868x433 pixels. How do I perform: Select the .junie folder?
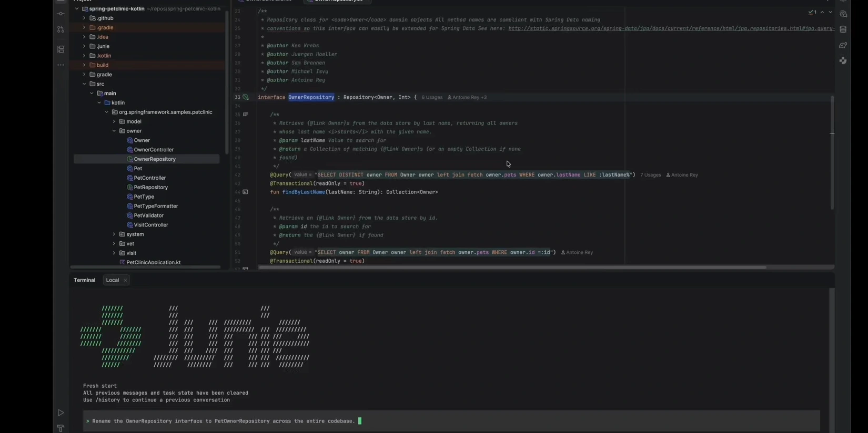click(103, 46)
